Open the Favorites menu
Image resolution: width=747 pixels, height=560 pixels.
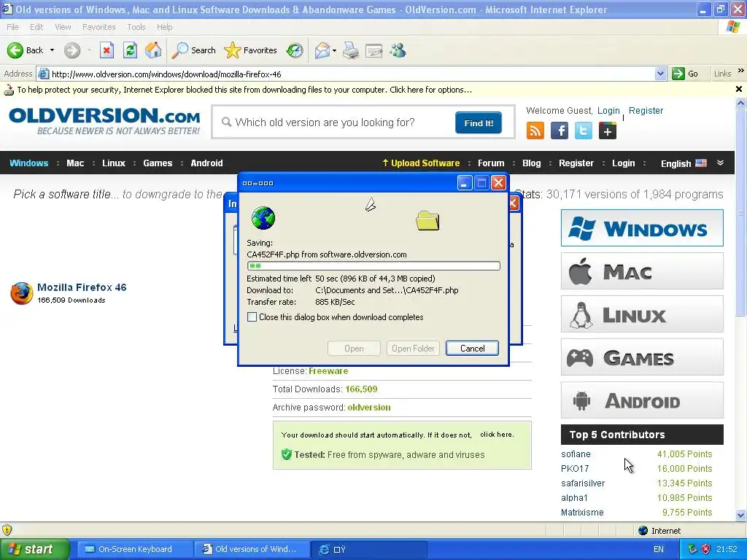tap(98, 27)
